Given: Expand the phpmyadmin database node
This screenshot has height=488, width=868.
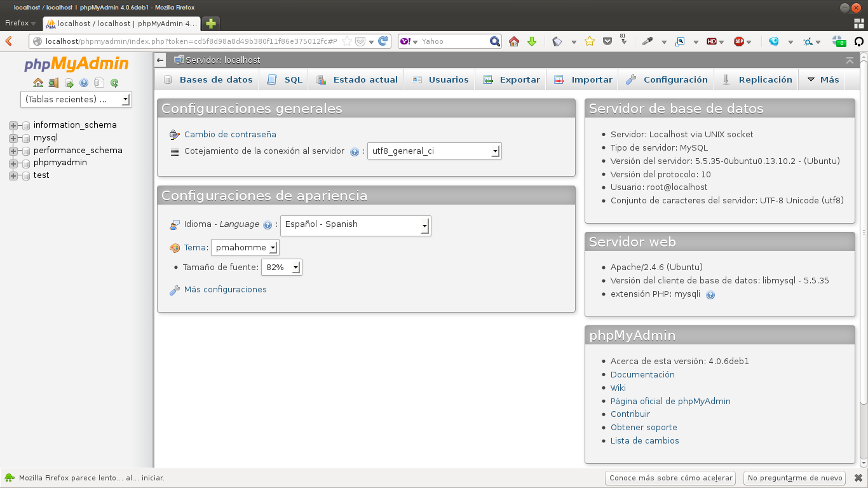Looking at the screenshot, I should (13, 163).
